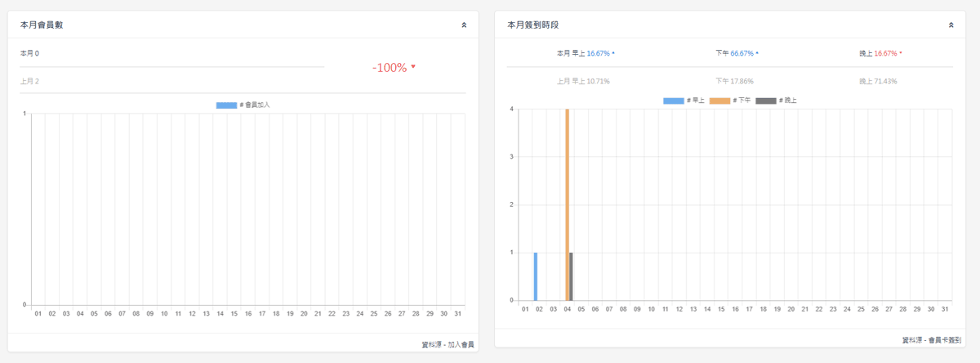The width and height of the screenshot is (980, 363).
Task: Click the blue morning bar on day 02
Action: tap(536, 276)
